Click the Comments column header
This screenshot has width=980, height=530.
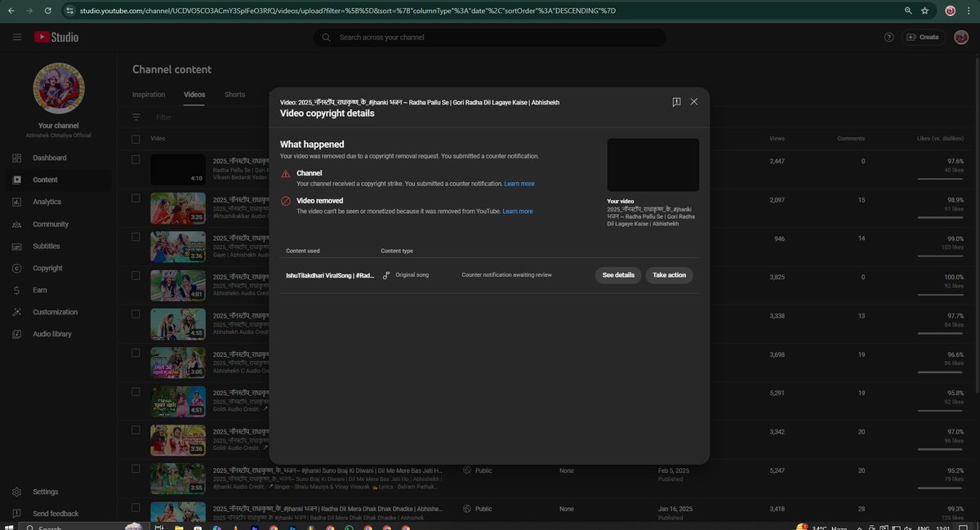pyautogui.click(x=851, y=138)
